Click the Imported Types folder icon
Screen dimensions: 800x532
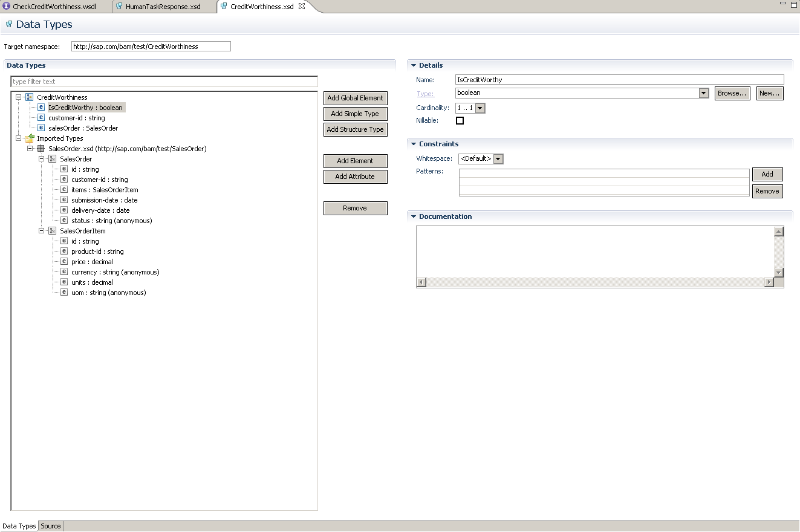coord(30,138)
